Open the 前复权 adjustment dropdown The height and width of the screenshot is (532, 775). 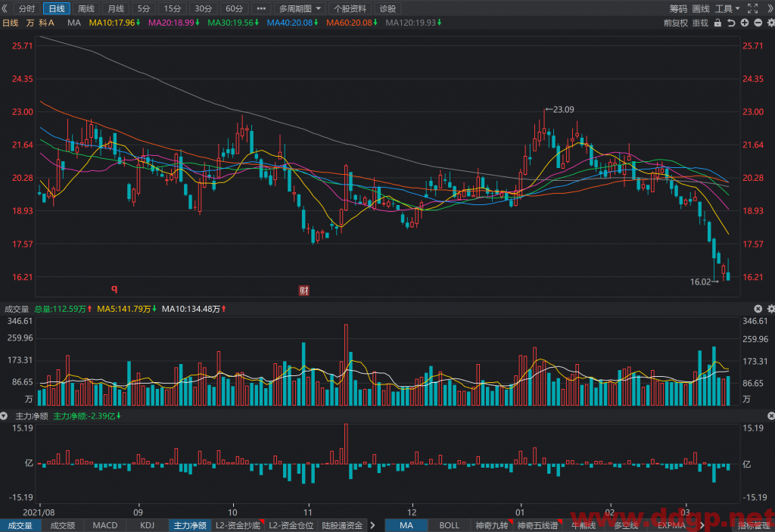coord(675,23)
